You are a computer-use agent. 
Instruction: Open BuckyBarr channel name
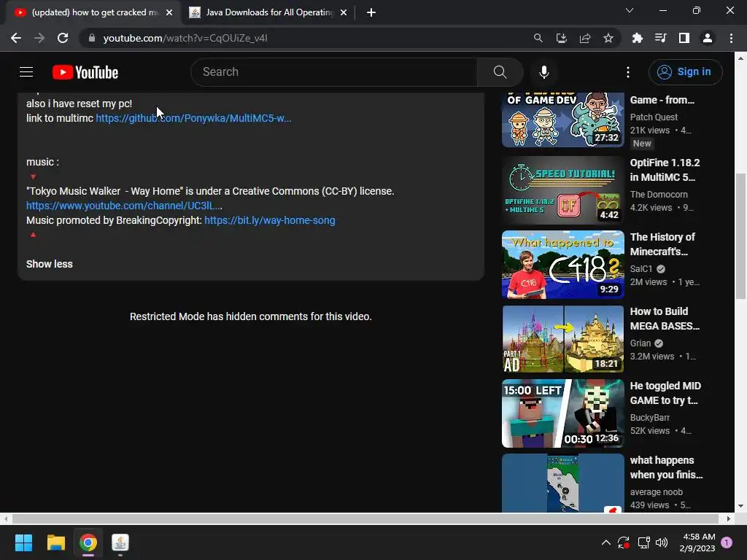(x=650, y=418)
